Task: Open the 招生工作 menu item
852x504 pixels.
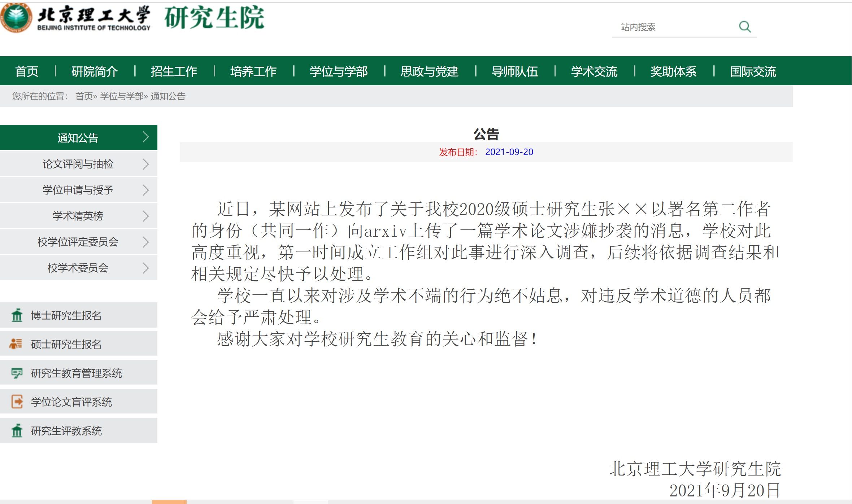Action: tap(174, 71)
